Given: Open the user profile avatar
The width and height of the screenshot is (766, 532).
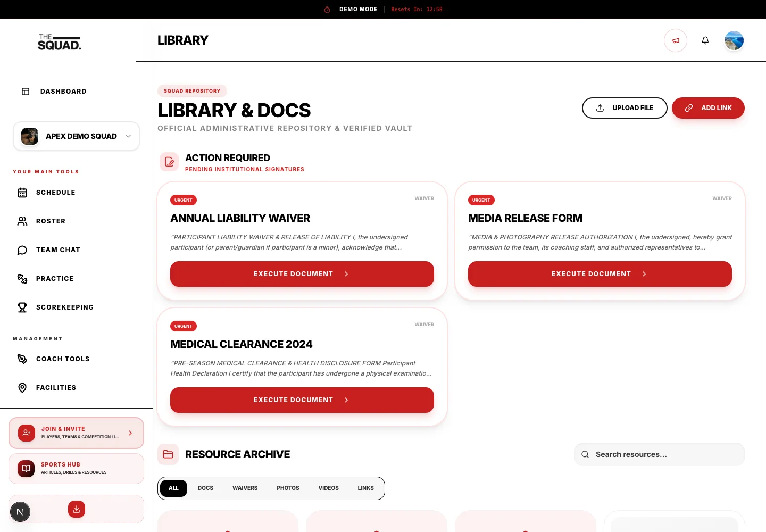Looking at the screenshot, I should (734, 40).
